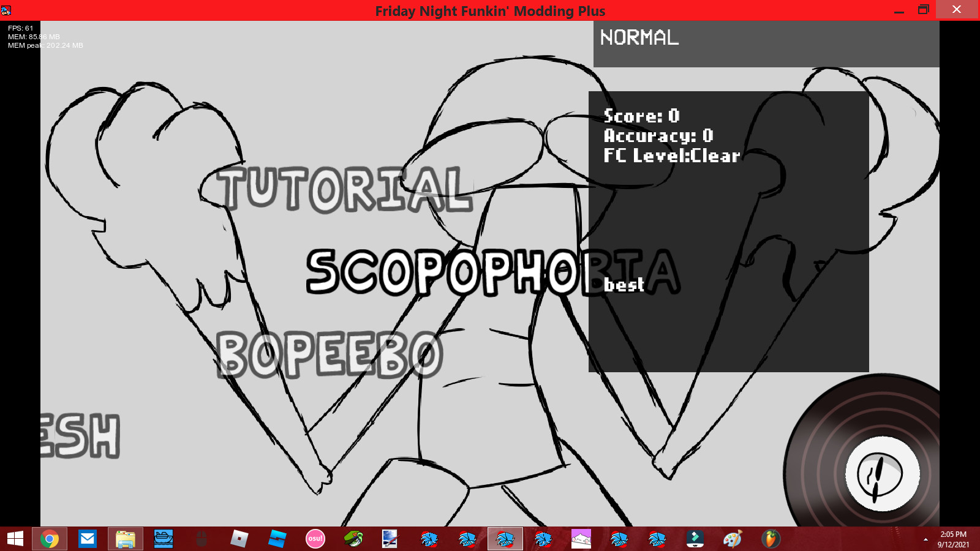Screen dimensions: 980x551
Task: Click the game icon in the title bar
Action: (x=6, y=10)
